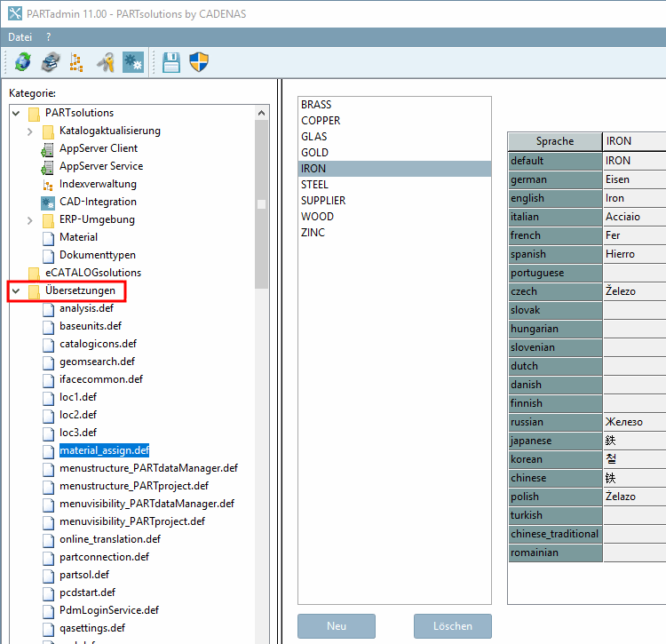Collapse the Übersetzungen folder
The image size is (666, 644).
(16, 290)
